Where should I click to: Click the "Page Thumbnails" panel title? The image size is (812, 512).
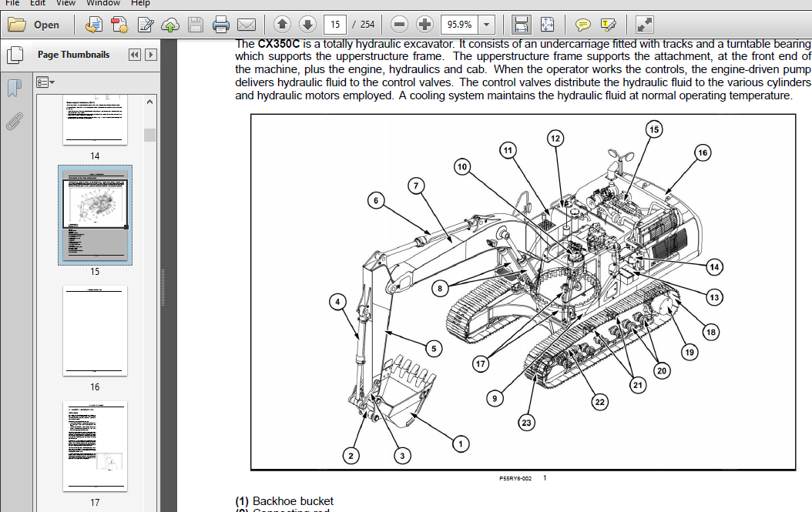click(73, 55)
